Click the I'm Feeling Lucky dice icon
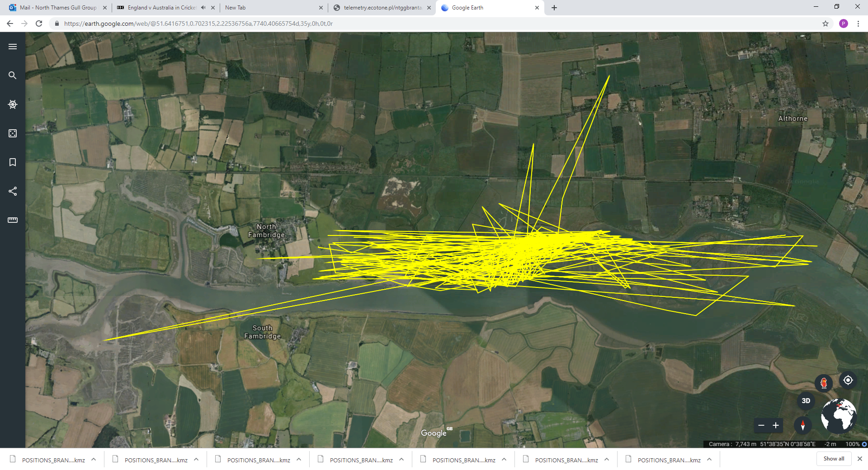 [x=13, y=133]
